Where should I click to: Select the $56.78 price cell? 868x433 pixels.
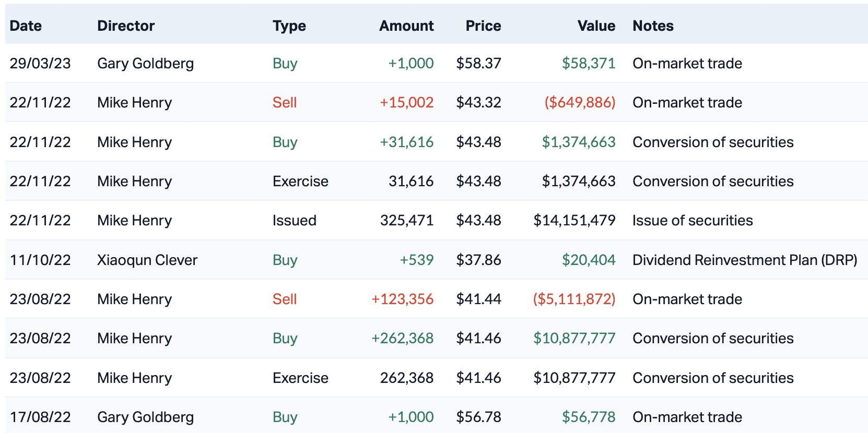point(478,417)
